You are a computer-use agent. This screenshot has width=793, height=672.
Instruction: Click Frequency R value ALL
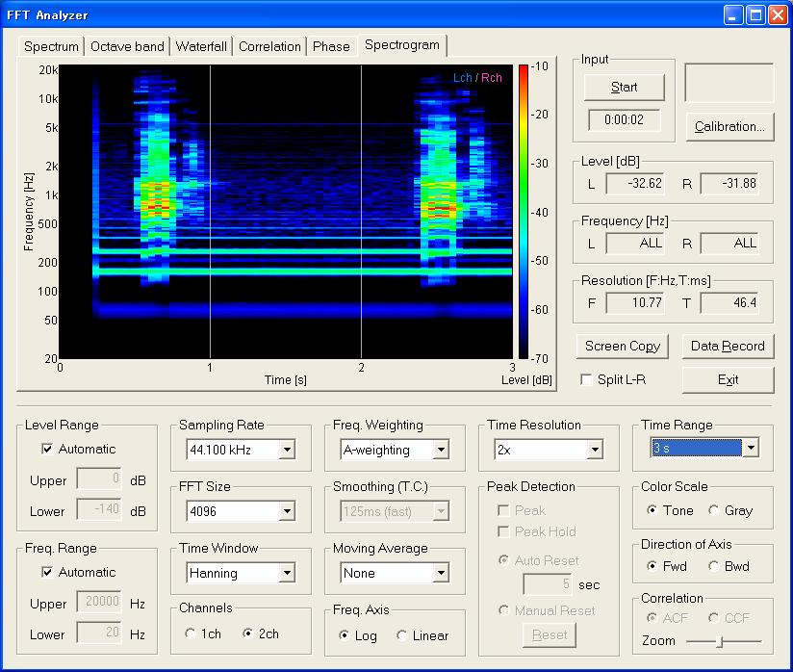729,244
